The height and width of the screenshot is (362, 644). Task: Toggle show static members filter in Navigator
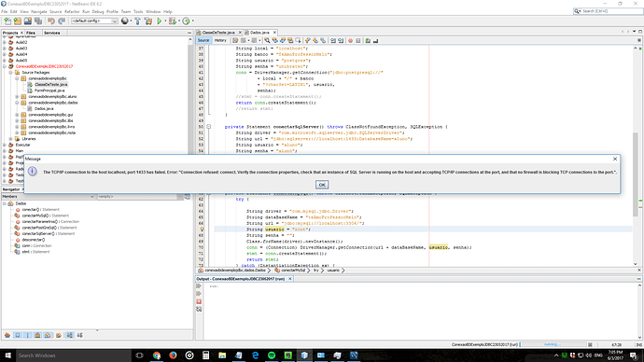pyautogui.click(x=27, y=335)
